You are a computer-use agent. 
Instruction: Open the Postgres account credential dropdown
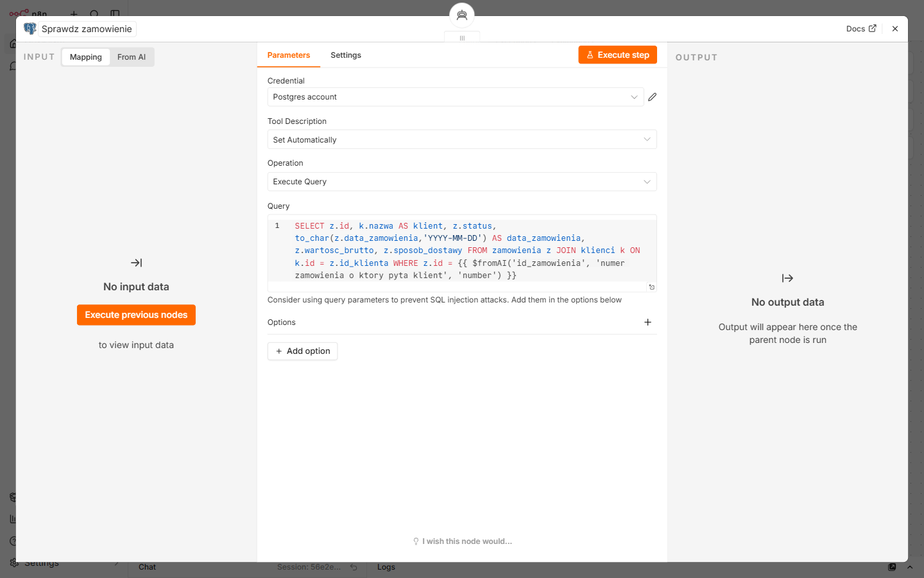coord(456,97)
